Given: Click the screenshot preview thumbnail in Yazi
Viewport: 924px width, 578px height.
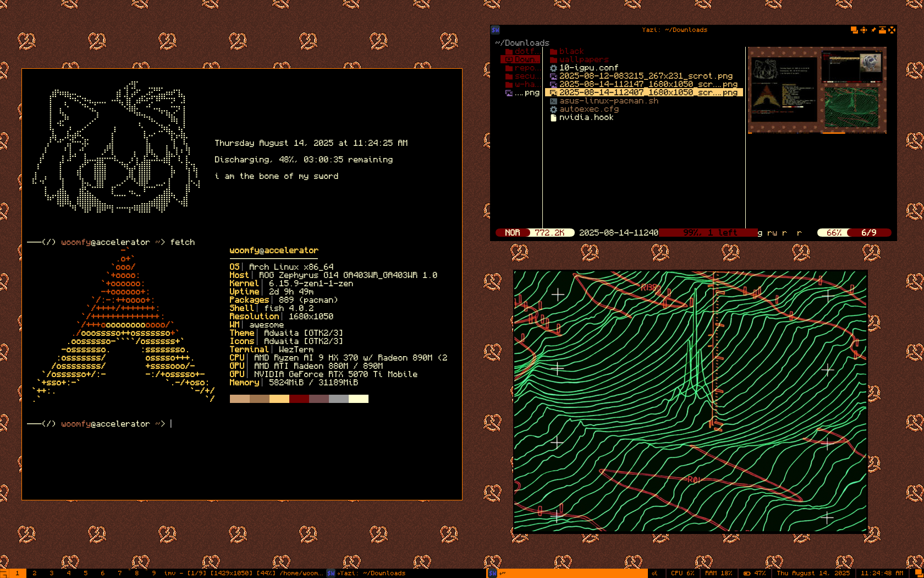Looking at the screenshot, I should (x=817, y=90).
